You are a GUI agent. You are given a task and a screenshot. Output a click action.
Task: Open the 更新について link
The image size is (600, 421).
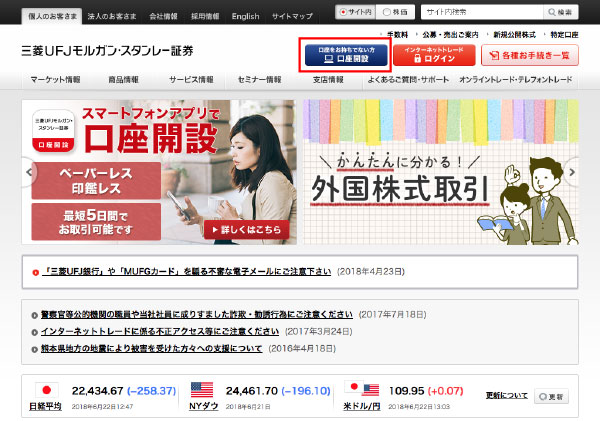(x=507, y=395)
